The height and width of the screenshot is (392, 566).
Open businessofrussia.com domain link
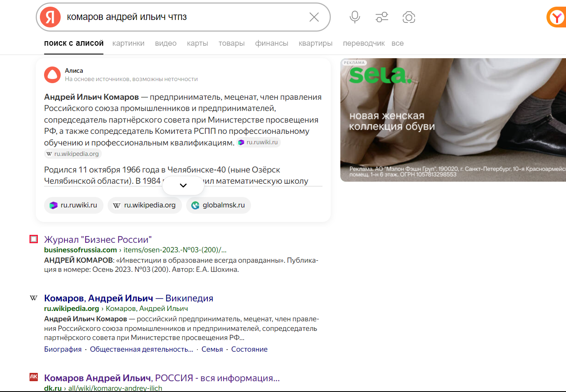pyautogui.click(x=81, y=250)
